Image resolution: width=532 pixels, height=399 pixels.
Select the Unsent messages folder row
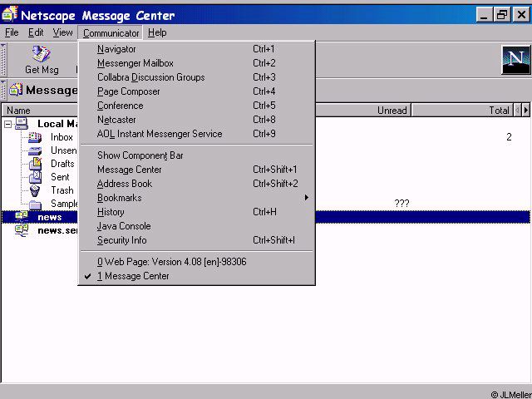coord(64,150)
